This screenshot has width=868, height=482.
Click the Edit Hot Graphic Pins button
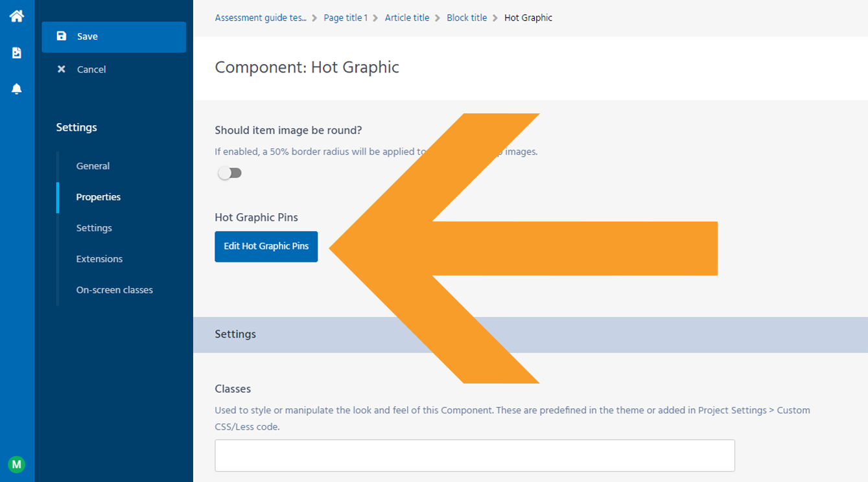point(266,246)
